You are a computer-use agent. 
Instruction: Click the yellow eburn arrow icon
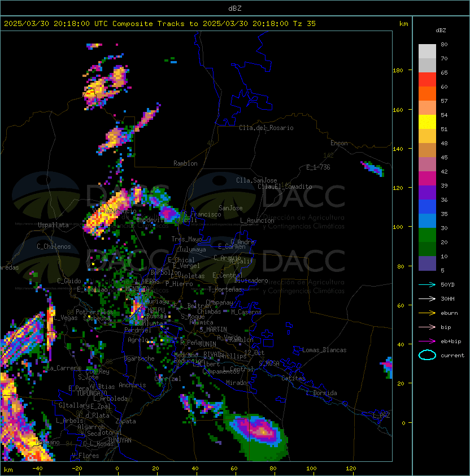427,313
